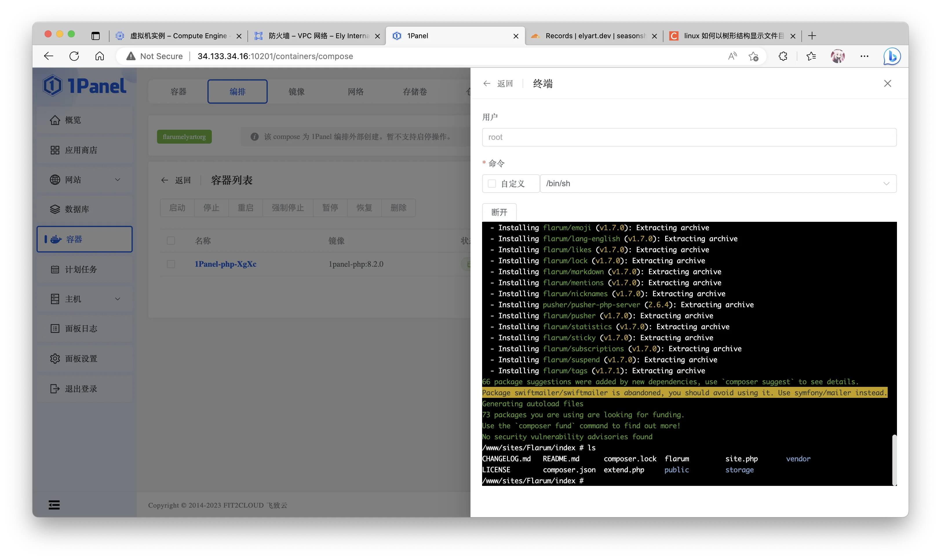Screen dimensions: 941x560
Task: Switch to Records elyart.dev browser tab
Action: click(594, 36)
